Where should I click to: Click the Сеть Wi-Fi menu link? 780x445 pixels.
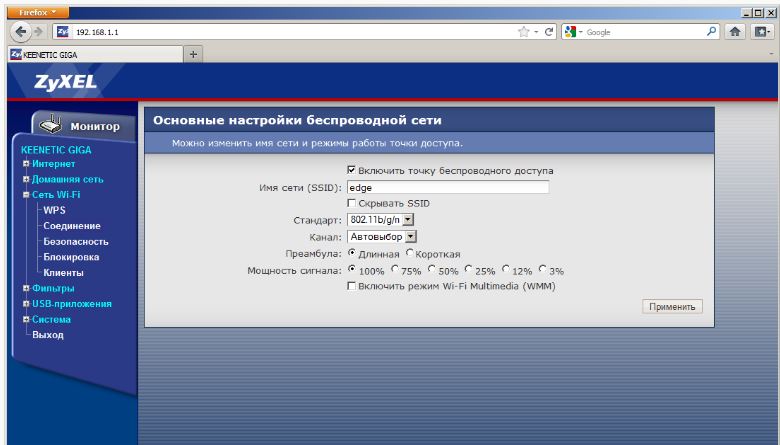[x=56, y=195]
